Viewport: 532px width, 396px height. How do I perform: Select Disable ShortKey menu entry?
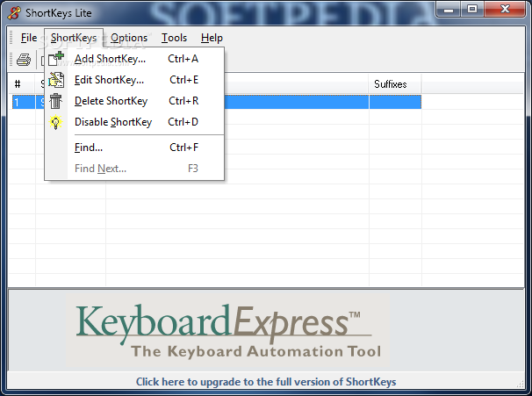tap(134, 122)
